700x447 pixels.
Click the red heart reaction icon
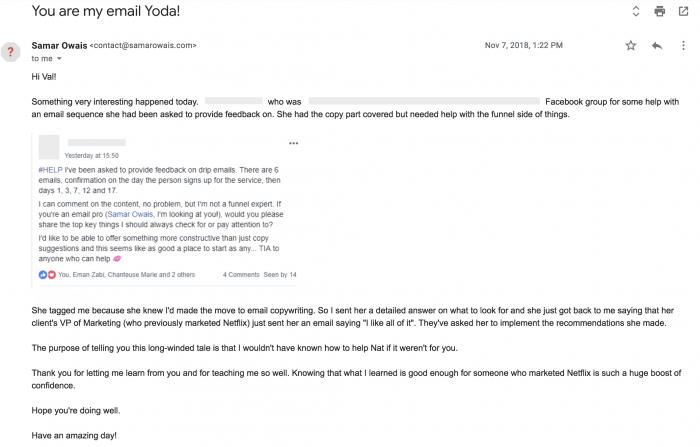52,275
